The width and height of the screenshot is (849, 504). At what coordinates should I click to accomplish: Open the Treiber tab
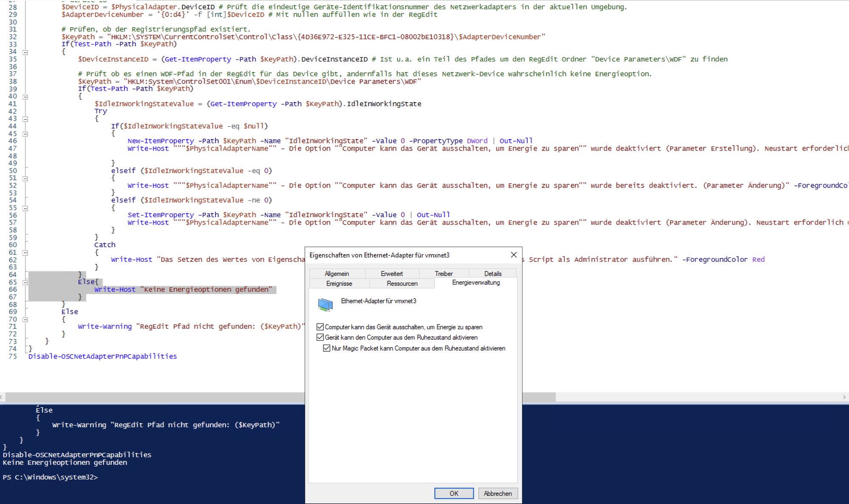click(444, 274)
